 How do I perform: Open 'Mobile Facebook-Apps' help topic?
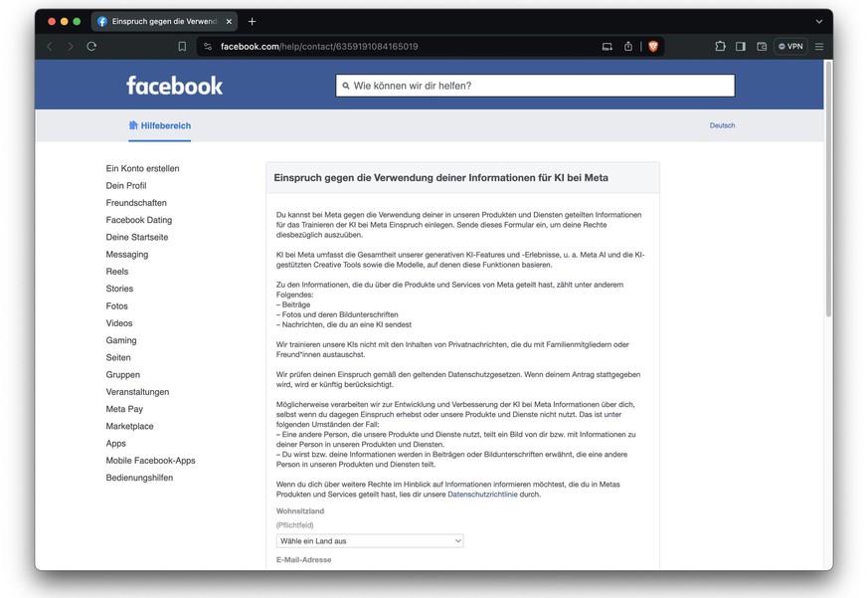click(150, 461)
